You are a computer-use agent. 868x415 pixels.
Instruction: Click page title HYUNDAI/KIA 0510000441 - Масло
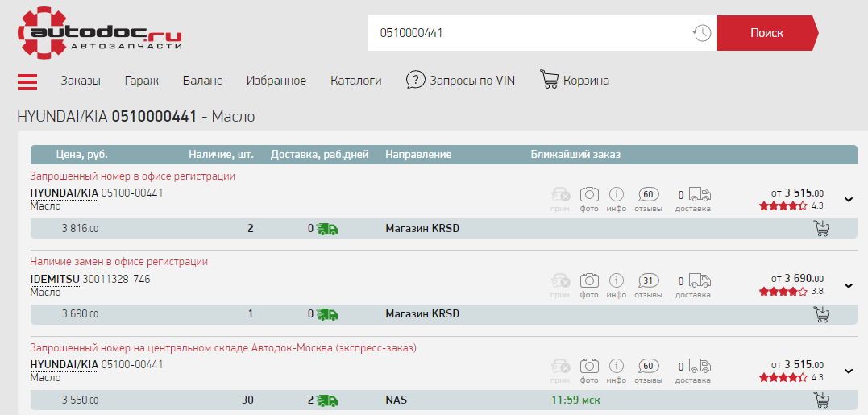(136, 117)
